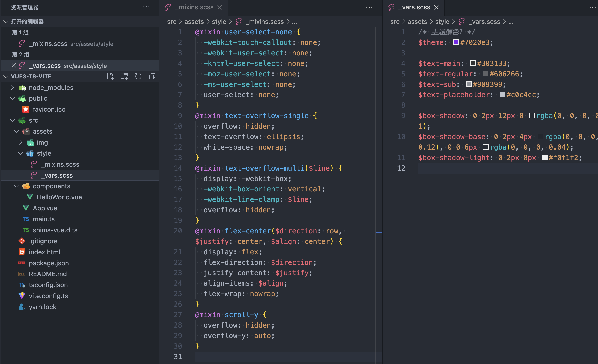Open more actions for the _mixins.scss editor group
This screenshot has width=598, height=364.
[x=369, y=7]
